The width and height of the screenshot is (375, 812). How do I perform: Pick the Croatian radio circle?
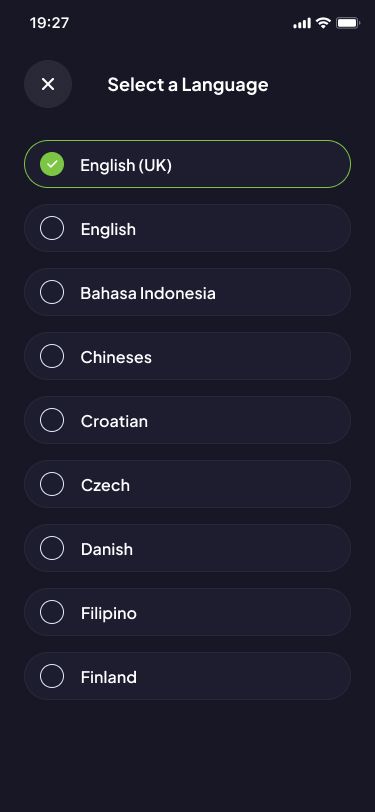[52, 420]
